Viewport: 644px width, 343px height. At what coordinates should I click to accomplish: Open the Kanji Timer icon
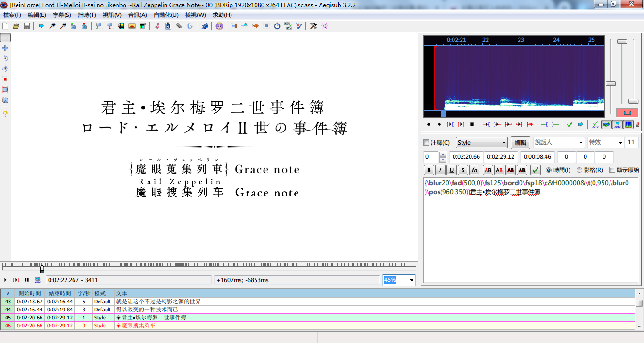click(288, 26)
